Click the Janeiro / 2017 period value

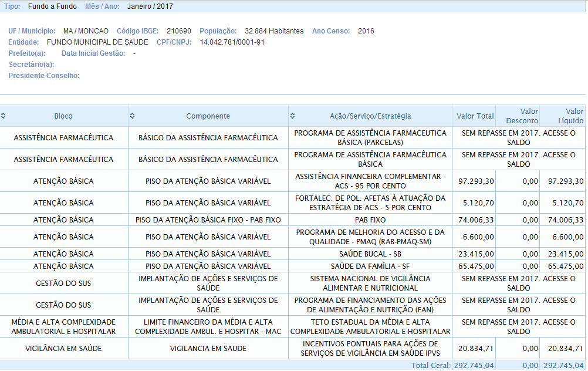point(150,6)
